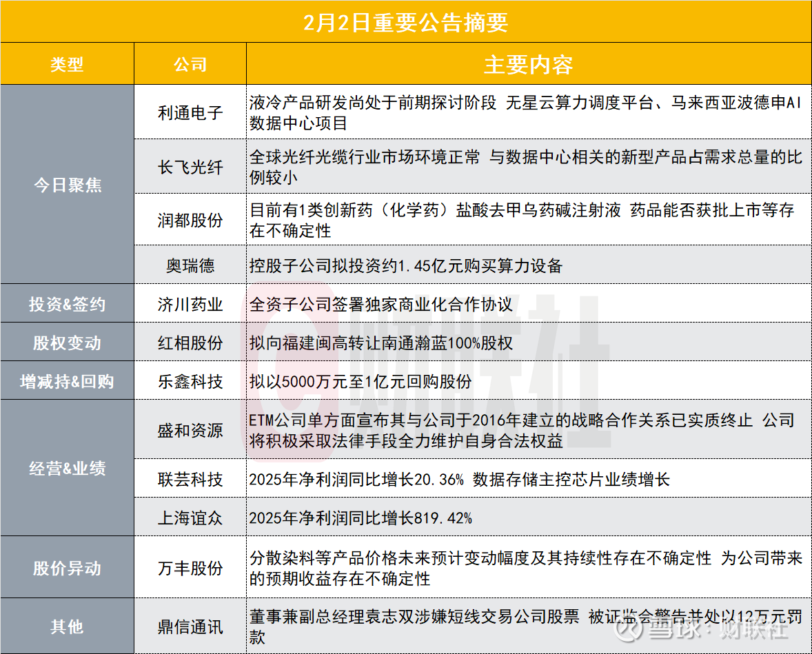Click company name 鼎信通讯
The width and height of the screenshot is (812, 654).
click(190, 626)
